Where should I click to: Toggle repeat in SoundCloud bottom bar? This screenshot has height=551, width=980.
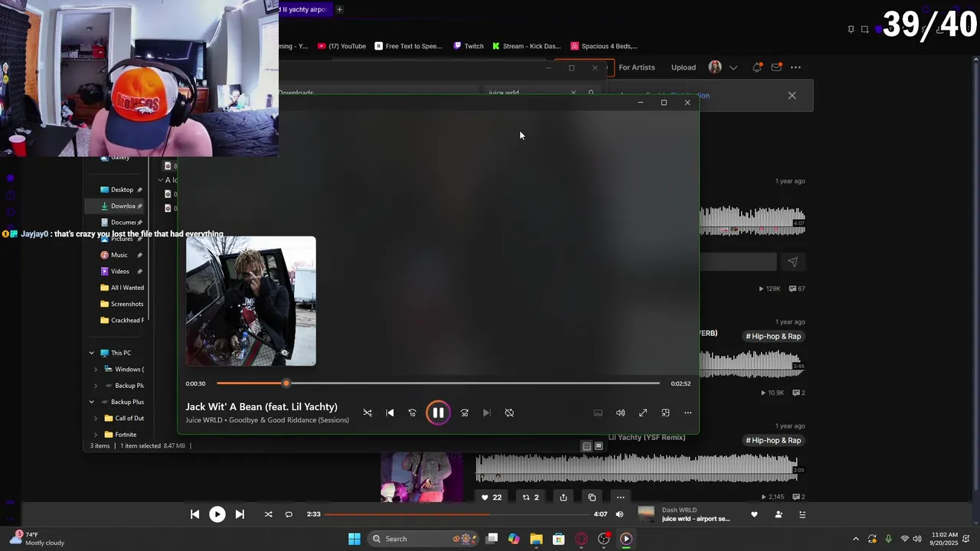289,514
